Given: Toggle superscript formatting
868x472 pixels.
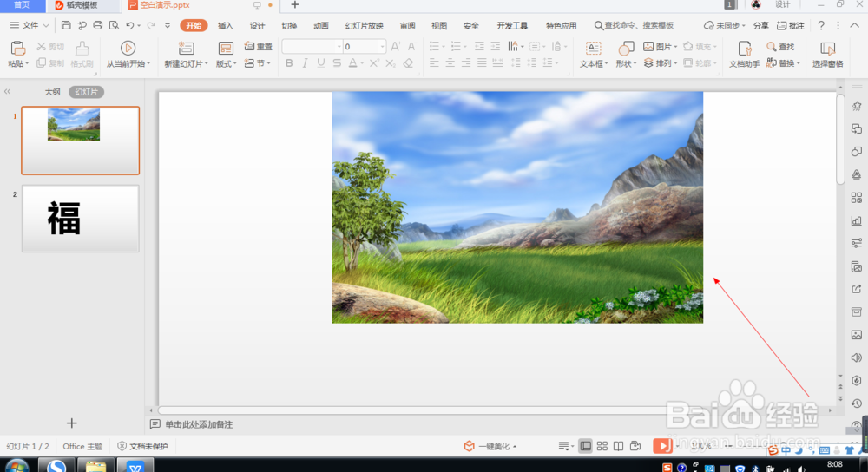Looking at the screenshot, I should click(374, 63).
